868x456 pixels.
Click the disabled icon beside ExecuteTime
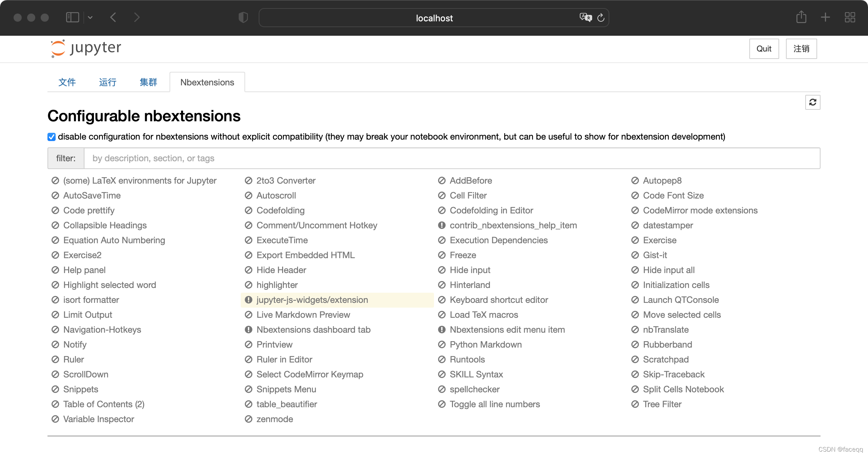(x=249, y=240)
